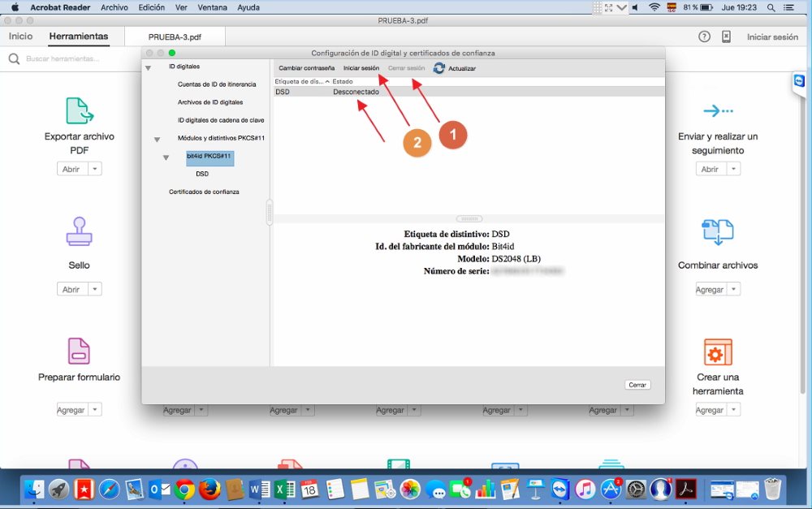The height and width of the screenshot is (509, 812).
Task: Click the help question mark icon
Action: (704, 37)
